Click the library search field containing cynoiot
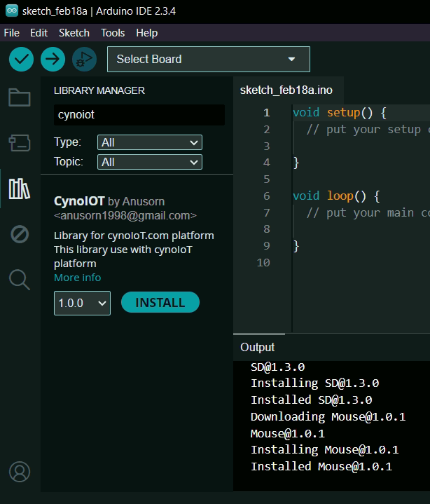 click(139, 115)
